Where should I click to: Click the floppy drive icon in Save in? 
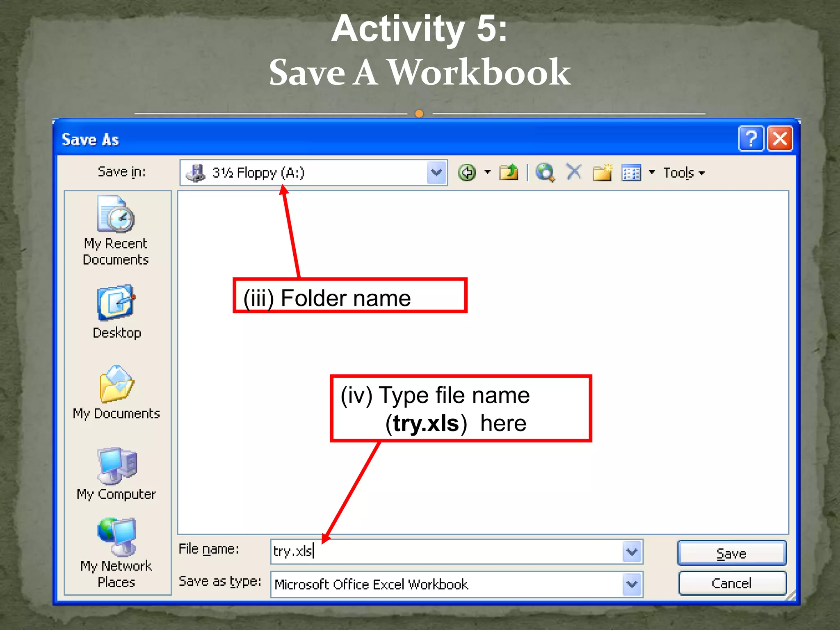click(196, 173)
